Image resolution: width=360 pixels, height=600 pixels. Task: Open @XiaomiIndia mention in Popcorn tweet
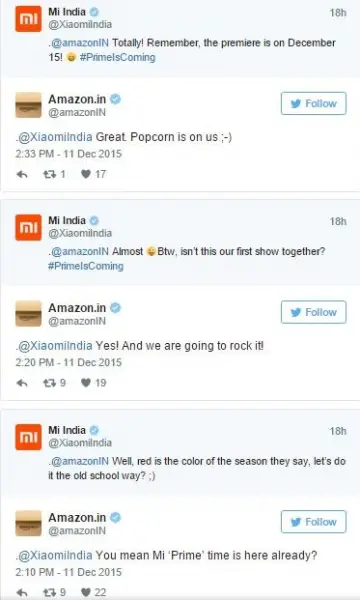tap(55, 137)
